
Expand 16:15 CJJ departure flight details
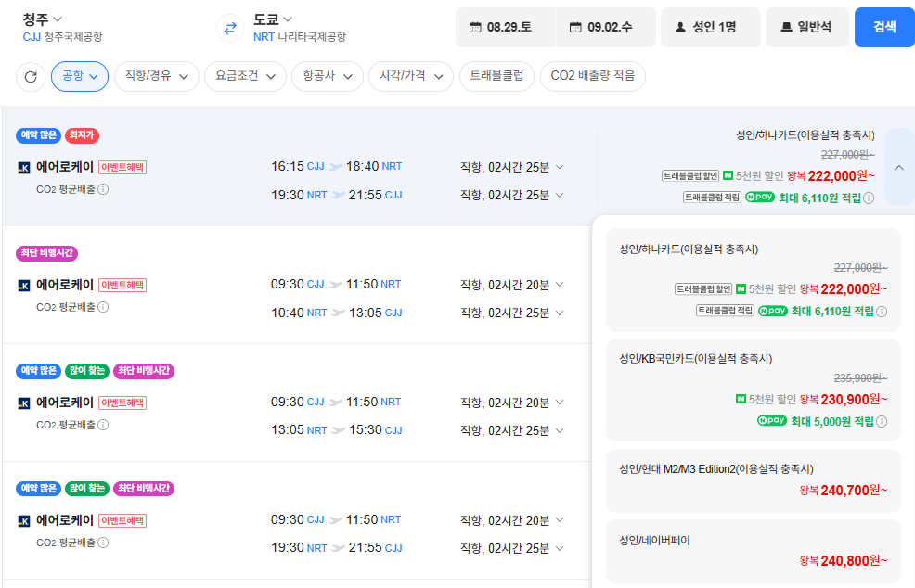tap(560, 168)
